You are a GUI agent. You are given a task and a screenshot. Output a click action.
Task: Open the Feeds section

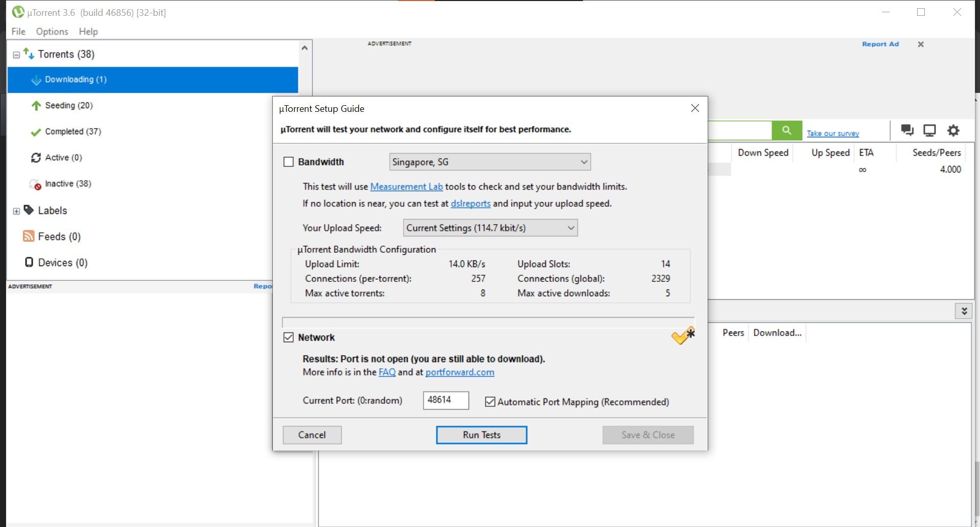(x=59, y=236)
